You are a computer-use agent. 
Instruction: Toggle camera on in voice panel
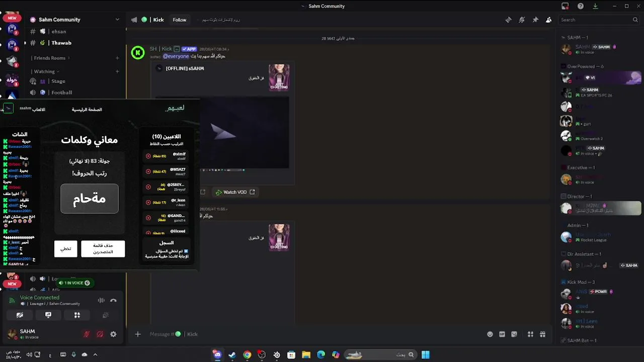click(x=20, y=315)
